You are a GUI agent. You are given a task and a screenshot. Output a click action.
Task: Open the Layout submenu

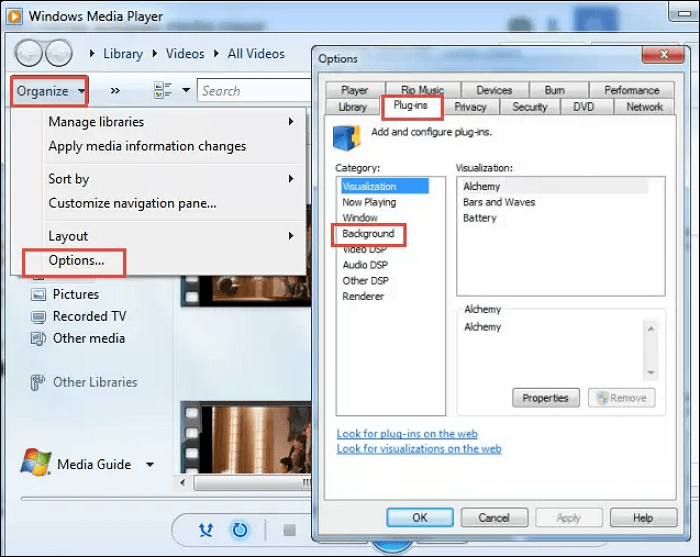pos(171,236)
